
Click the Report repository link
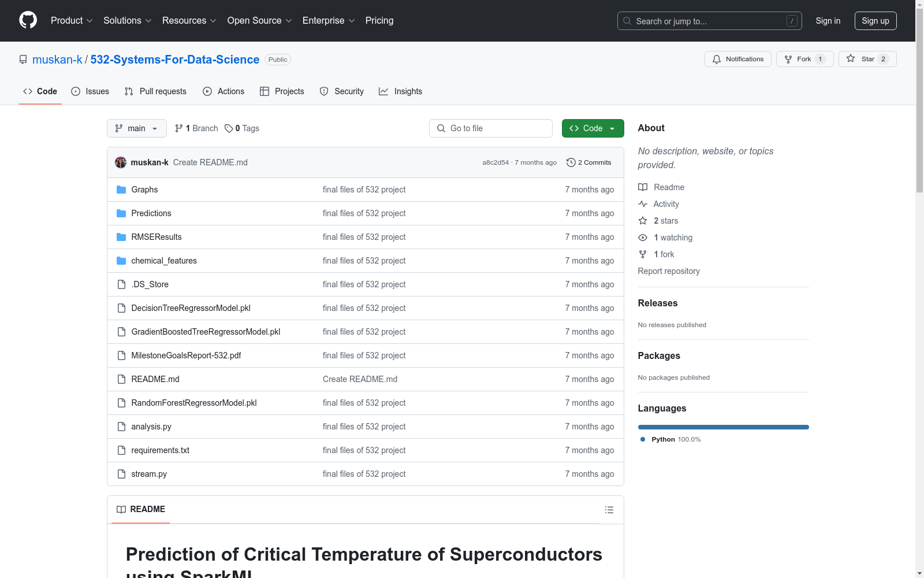pyautogui.click(x=669, y=271)
